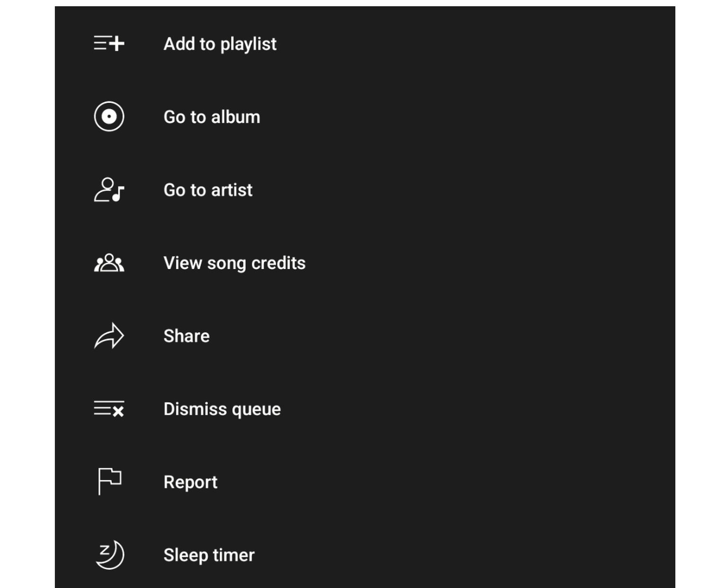Screen dimensions: 710x588
Task: Clear the current playback queue
Action: coord(222,409)
